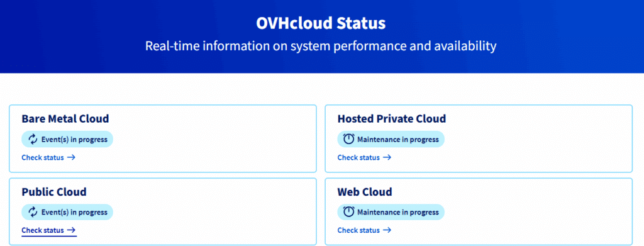This screenshot has width=644, height=246.
Task: Click the Real-time information subtitle text
Action: tap(321, 46)
